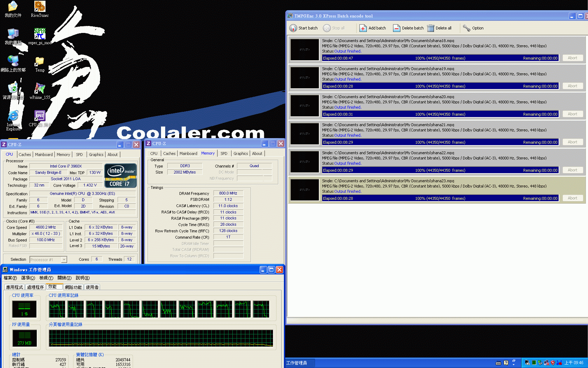Open the Temp folder desktop icon
The width and height of the screenshot is (588, 368).
(x=40, y=61)
